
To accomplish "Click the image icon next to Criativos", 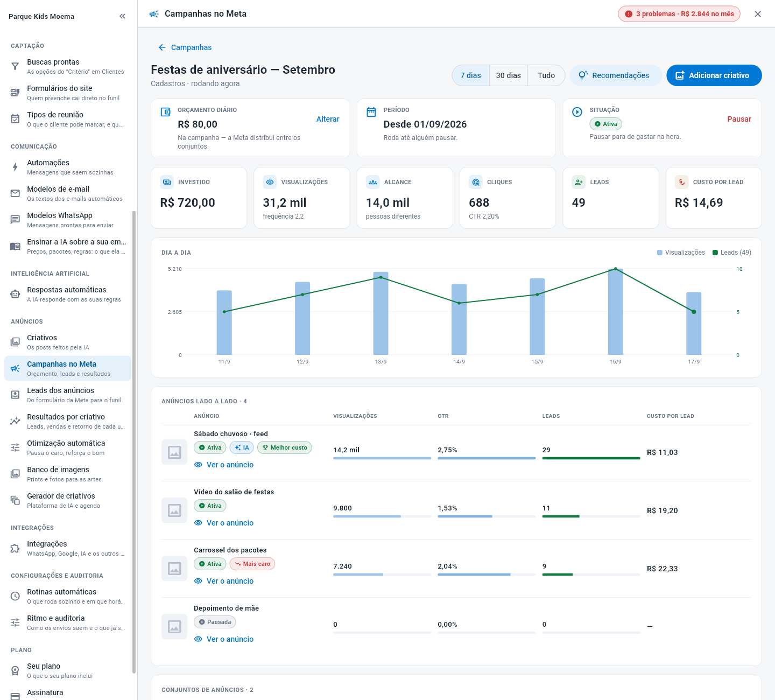I will (x=15, y=342).
